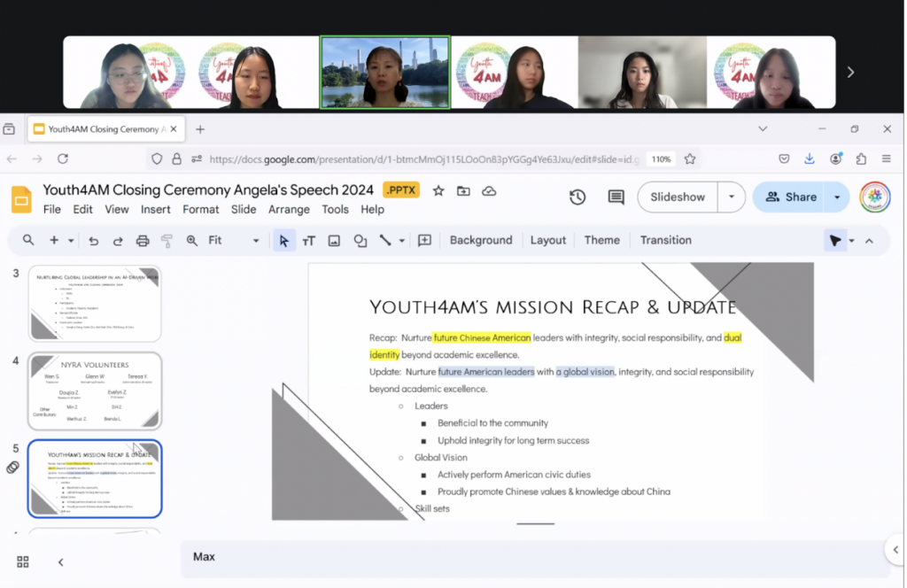907x588 pixels.
Task: Search the menus with magnifier icon
Action: 27,240
